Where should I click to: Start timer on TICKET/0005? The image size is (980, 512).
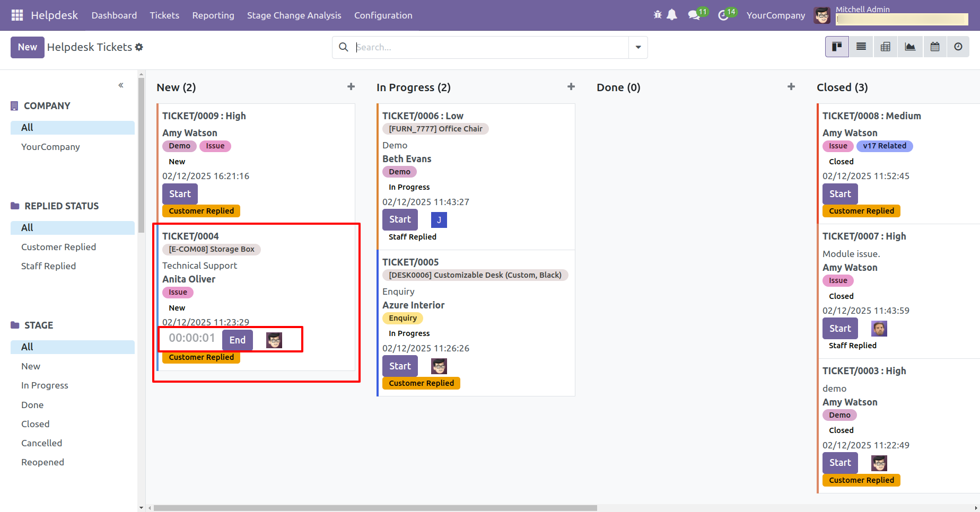point(400,366)
